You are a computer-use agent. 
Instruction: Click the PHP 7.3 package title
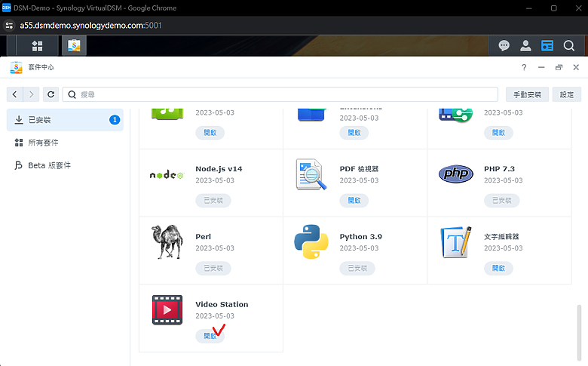click(499, 169)
